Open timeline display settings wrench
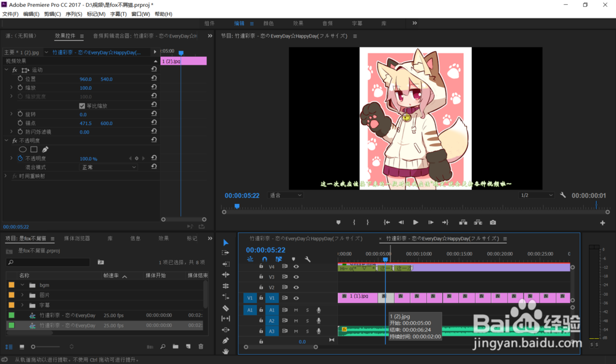 coord(307,259)
